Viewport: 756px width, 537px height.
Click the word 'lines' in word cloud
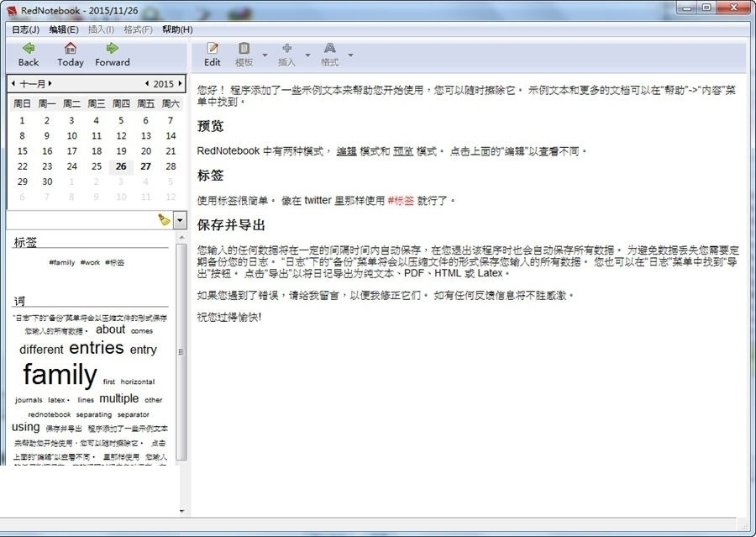[86, 400]
